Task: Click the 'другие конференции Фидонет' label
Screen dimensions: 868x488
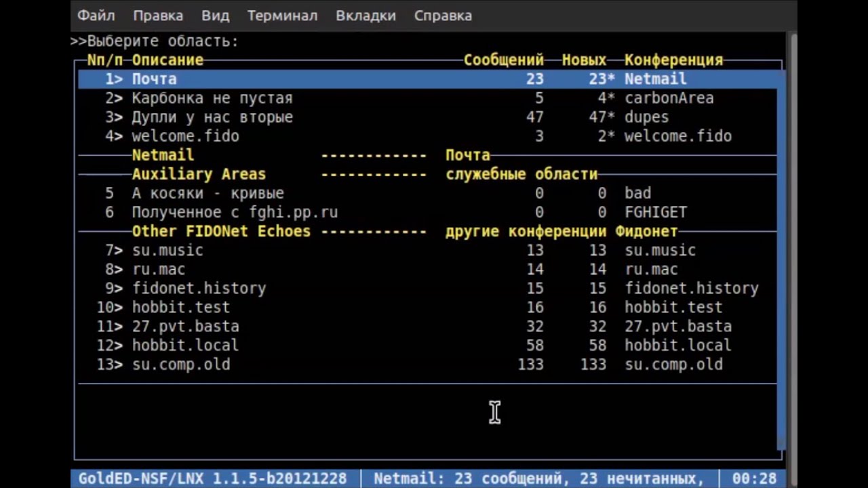Action: click(x=561, y=231)
